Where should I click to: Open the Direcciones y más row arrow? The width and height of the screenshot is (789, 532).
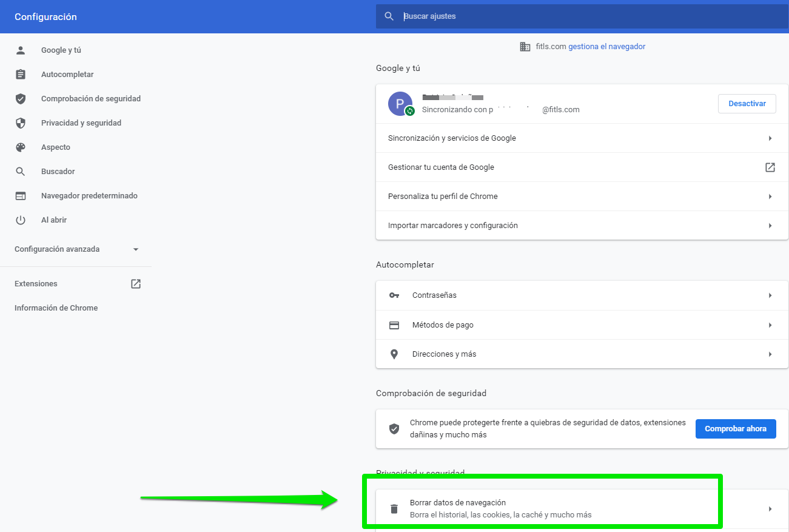click(x=770, y=354)
